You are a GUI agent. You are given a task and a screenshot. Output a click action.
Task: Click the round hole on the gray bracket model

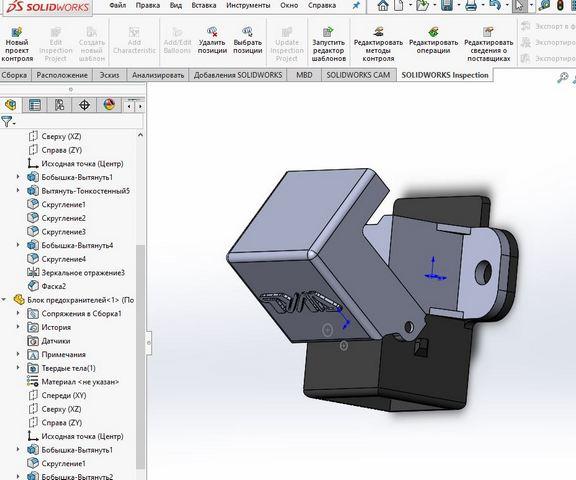coord(483,272)
